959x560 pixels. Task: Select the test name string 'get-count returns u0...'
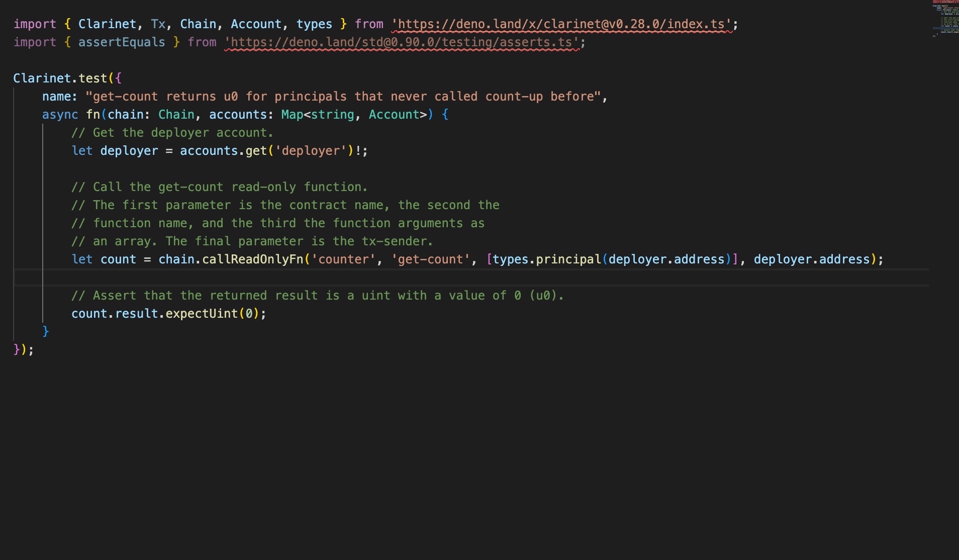(x=343, y=97)
